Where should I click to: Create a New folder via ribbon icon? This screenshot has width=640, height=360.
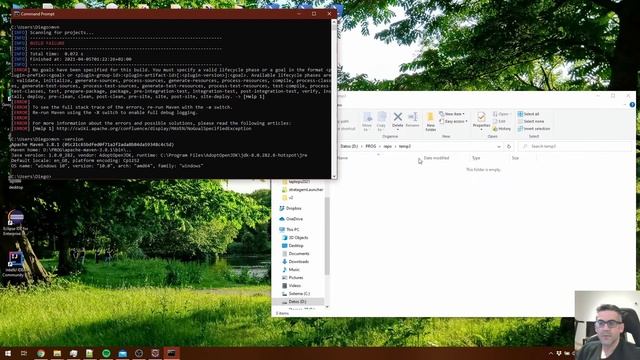[x=430, y=121]
